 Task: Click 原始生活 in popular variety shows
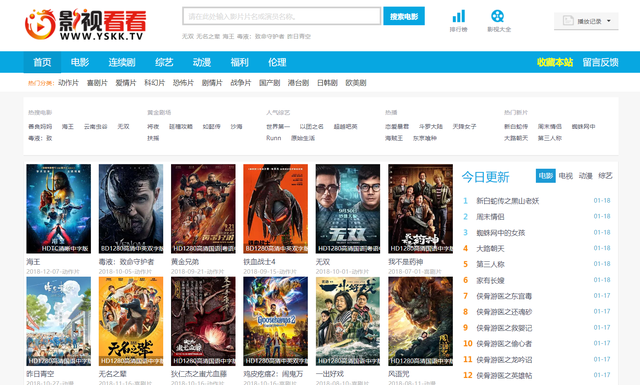[303, 138]
